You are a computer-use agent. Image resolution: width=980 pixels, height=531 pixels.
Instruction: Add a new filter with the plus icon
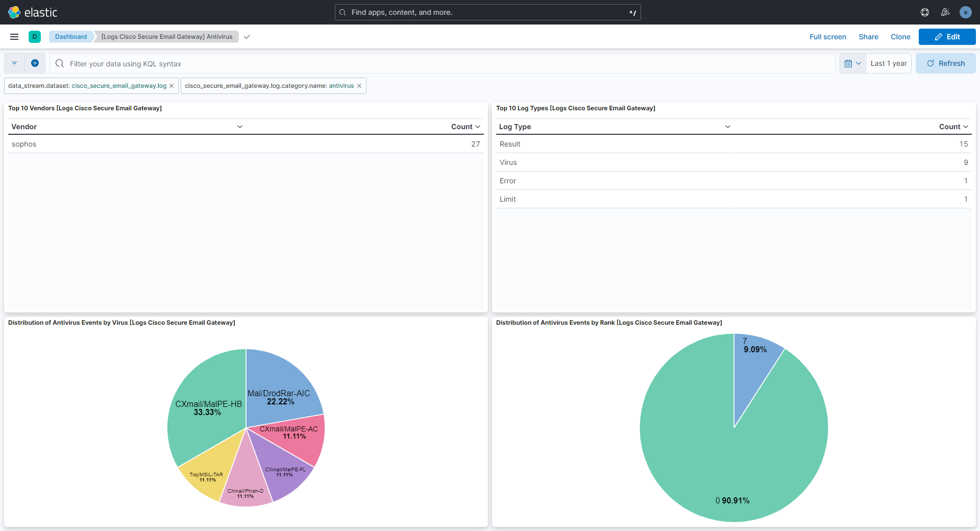coord(35,63)
